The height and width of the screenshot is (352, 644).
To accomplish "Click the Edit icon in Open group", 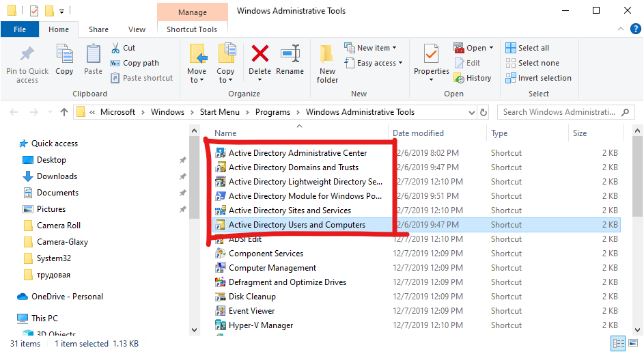I will [459, 63].
